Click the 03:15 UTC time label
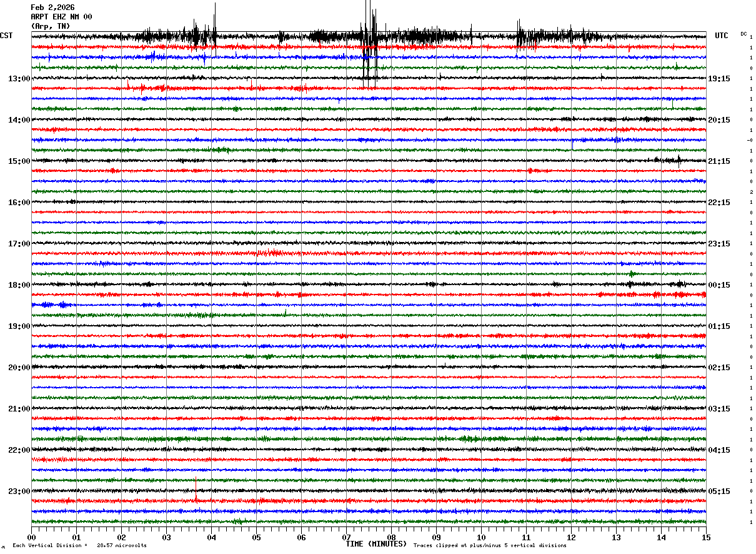 tap(719, 409)
